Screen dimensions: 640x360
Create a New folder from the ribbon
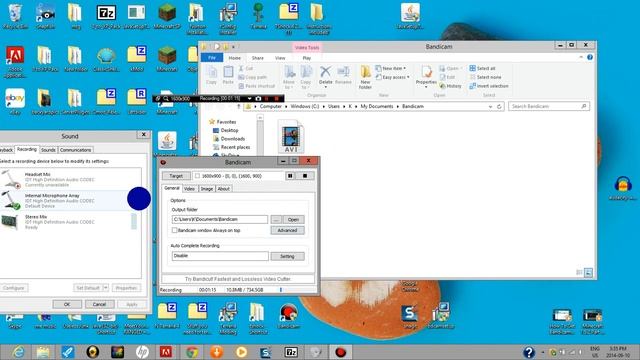[365, 78]
